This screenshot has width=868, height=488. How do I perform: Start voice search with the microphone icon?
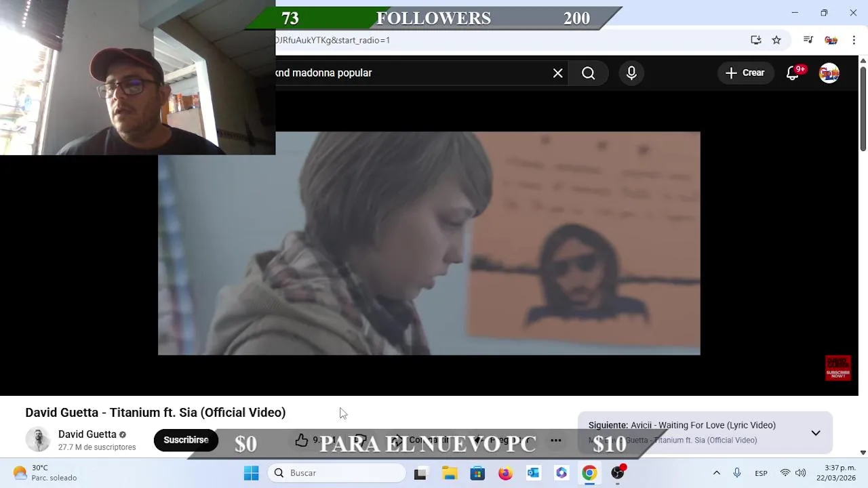pyautogui.click(x=631, y=73)
